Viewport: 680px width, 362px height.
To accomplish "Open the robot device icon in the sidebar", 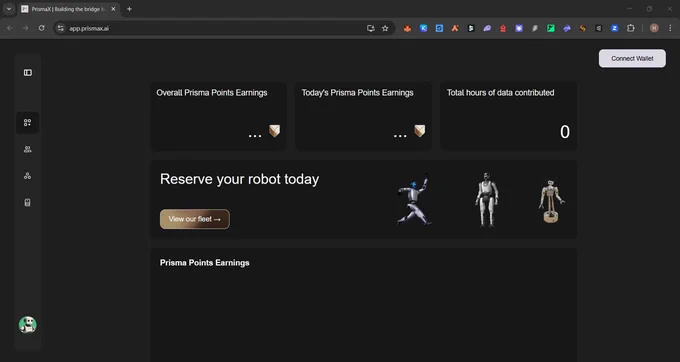I will point(27,202).
